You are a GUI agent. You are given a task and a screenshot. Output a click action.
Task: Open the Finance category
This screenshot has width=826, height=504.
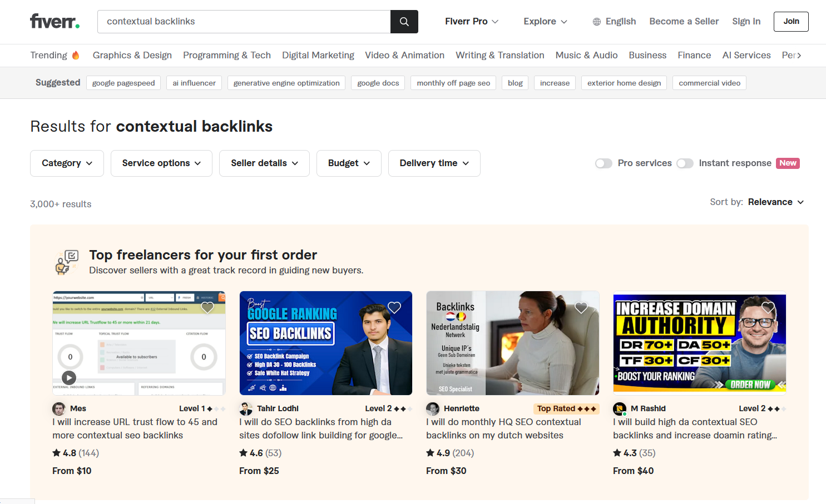pyautogui.click(x=694, y=55)
